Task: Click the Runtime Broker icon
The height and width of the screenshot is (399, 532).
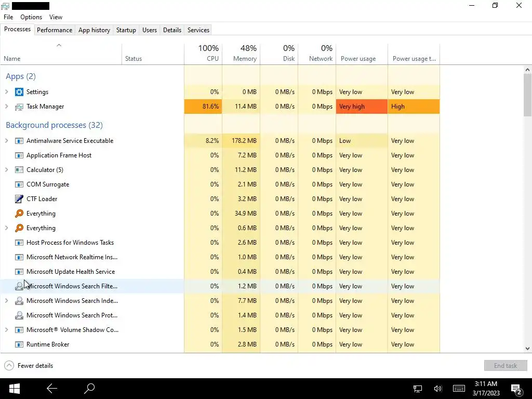Action: pyautogui.click(x=19, y=344)
